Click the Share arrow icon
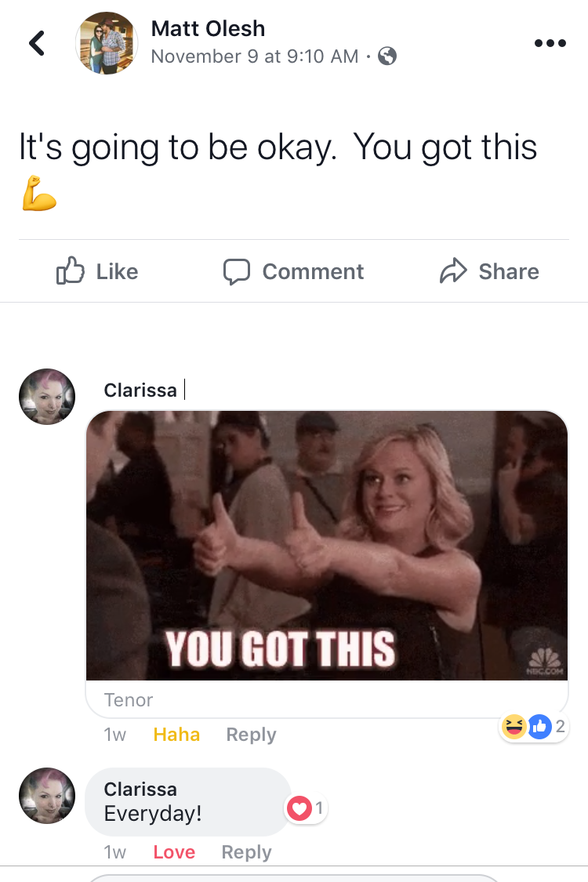Image resolution: width=588 pixels, height=882 pixels. coord(453,270)
